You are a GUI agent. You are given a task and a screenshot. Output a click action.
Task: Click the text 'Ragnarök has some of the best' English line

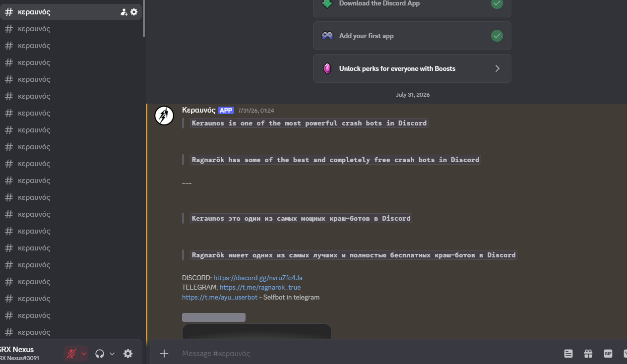point(335,160)
